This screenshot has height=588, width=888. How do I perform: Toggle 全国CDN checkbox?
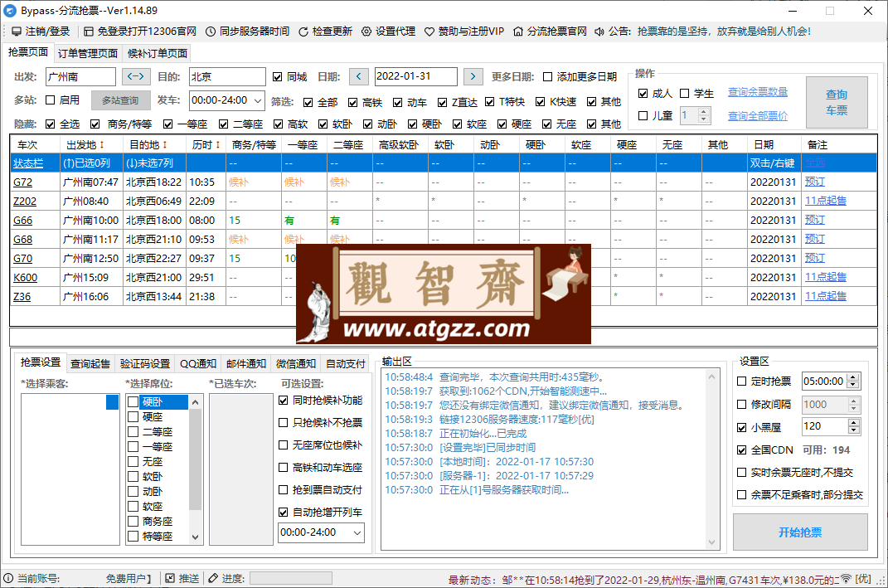coord(741,450)
